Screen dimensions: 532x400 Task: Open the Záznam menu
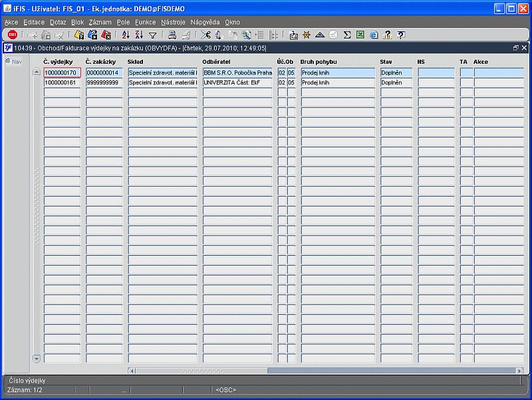(100, 22)
